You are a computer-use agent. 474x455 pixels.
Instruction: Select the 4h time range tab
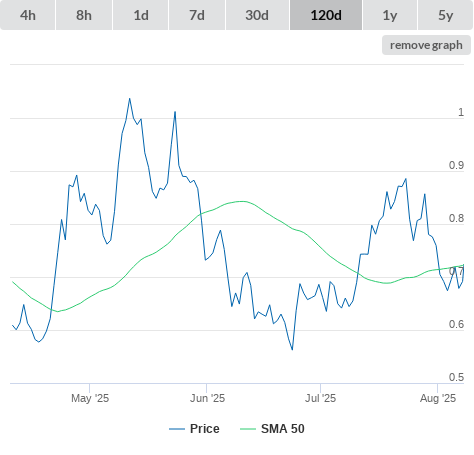tap(28, 15)
